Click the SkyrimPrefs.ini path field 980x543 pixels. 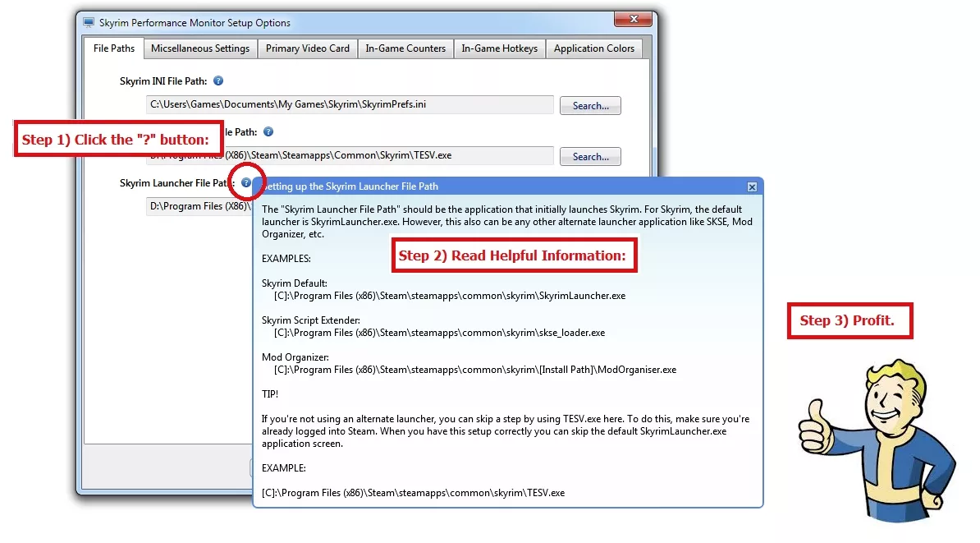tap(350, 104)
